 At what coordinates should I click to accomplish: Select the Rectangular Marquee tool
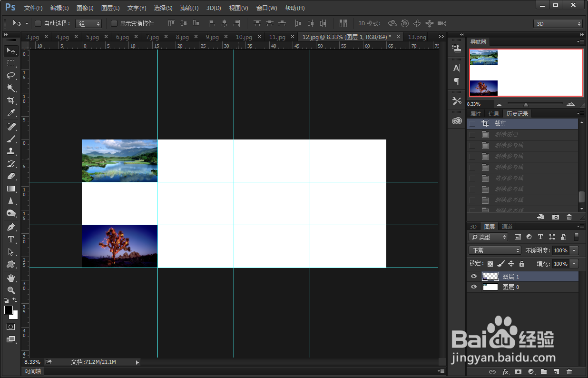tap(11, 63)
